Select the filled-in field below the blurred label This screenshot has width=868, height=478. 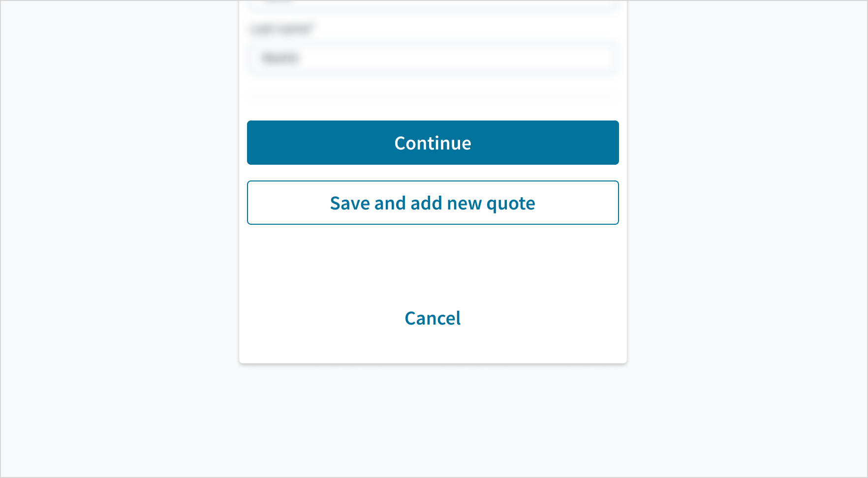433,58
